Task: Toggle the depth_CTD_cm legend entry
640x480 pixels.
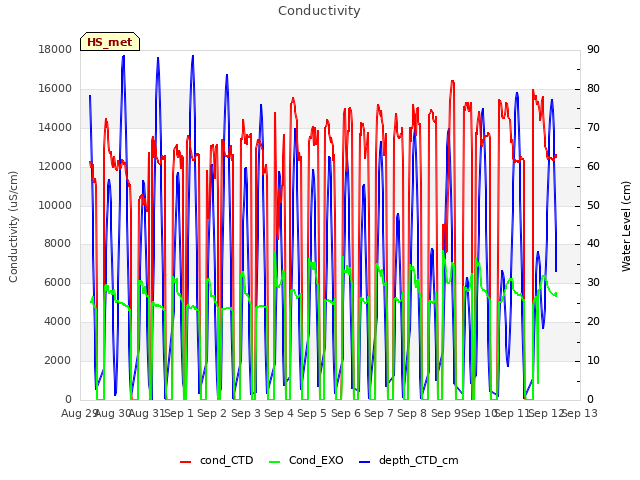Action: coord(409,460)
